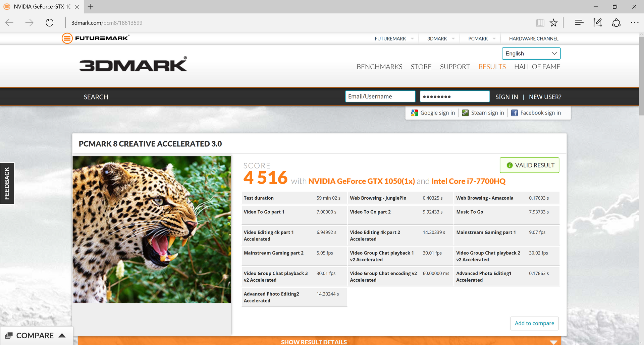This screenshot has width=644, height=345.
Task: Reload the page with refresh icon
Action: [x=49, y=23]
